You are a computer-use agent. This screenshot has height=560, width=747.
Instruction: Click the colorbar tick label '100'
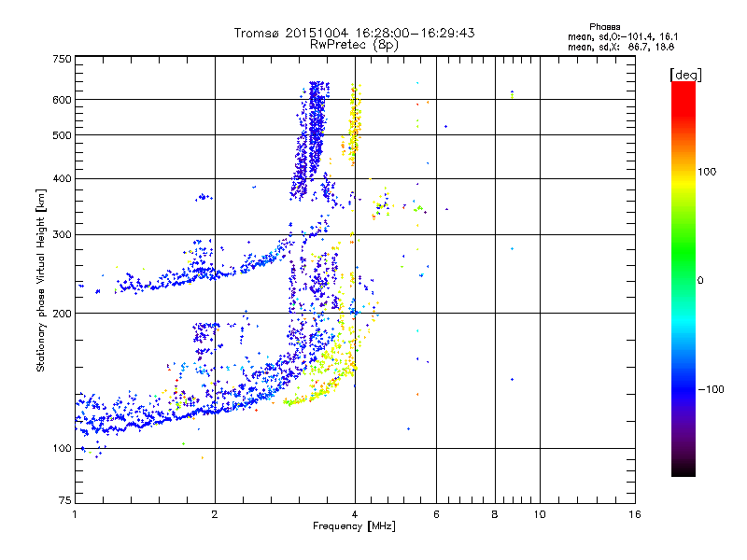[x=707, y=172]
